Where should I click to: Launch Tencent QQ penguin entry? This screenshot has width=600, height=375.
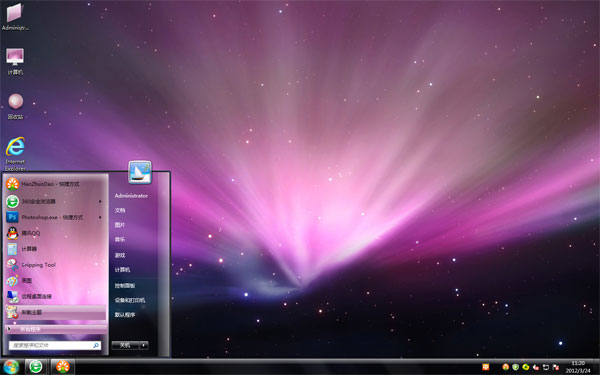(55, 233)
